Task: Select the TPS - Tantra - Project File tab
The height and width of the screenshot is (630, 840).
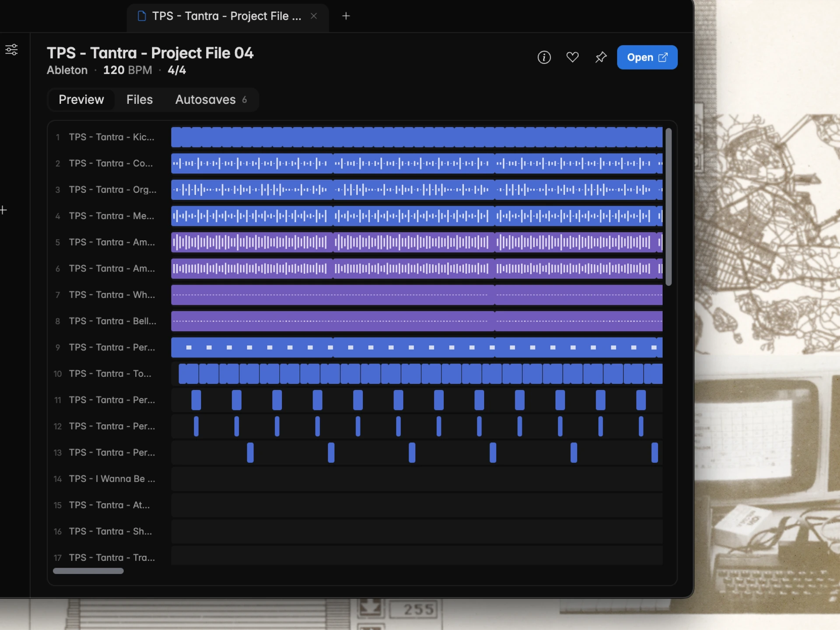Action: point(227,17)
